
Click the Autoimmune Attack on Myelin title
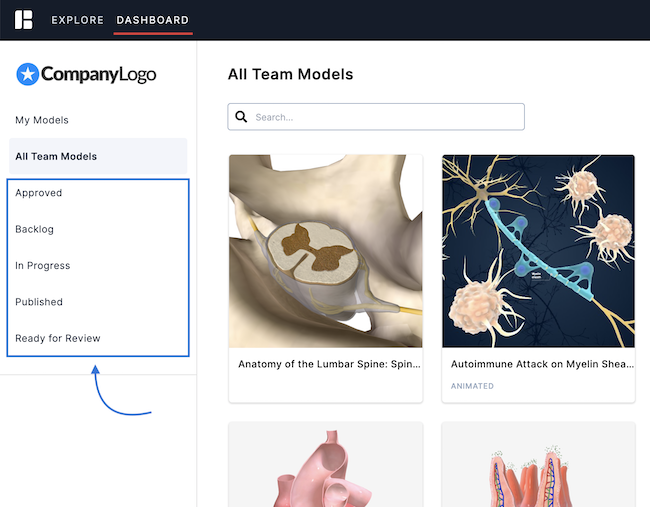click(x=542, y=364)
